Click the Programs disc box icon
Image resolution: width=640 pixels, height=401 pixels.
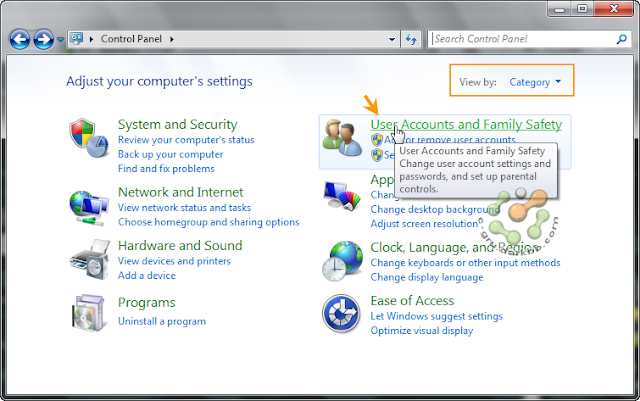(89, 312)
